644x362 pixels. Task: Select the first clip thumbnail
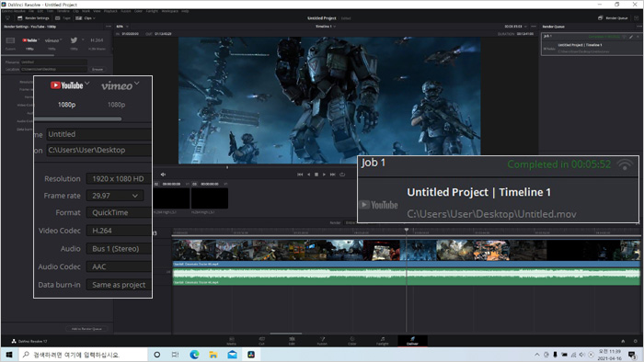[171, 198]
